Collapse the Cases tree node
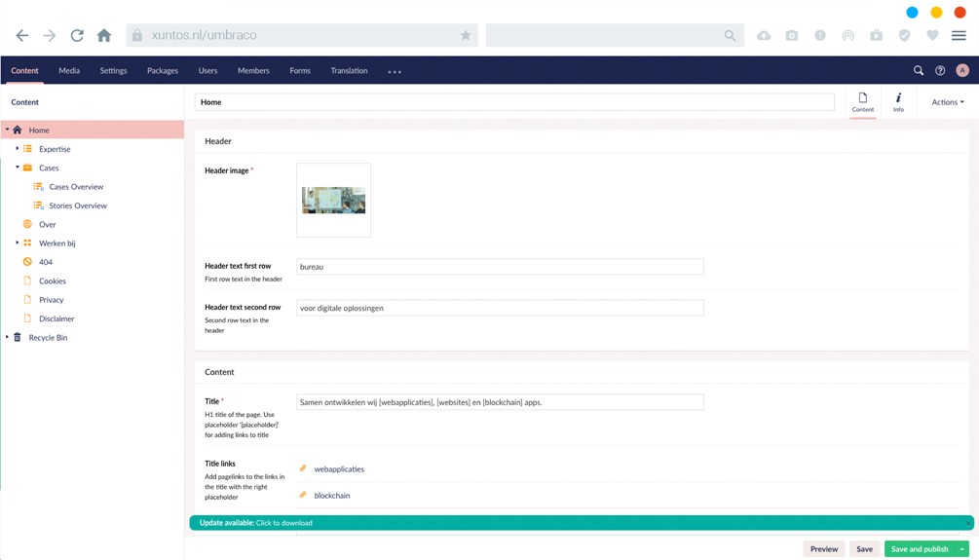This screenshot has width=979, height=560. [x=18, y=168]
